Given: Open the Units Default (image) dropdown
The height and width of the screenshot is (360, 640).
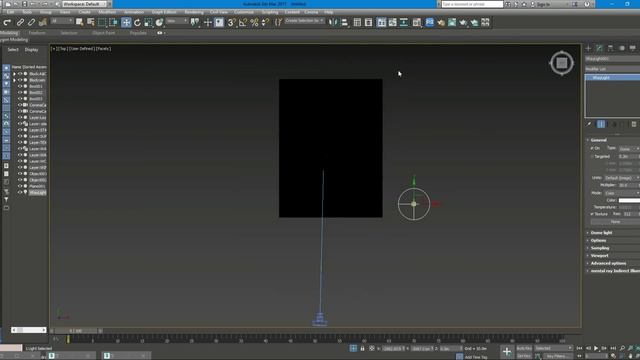Looking at the screenshot, I should pyautogui.click(x=622, y=178).
